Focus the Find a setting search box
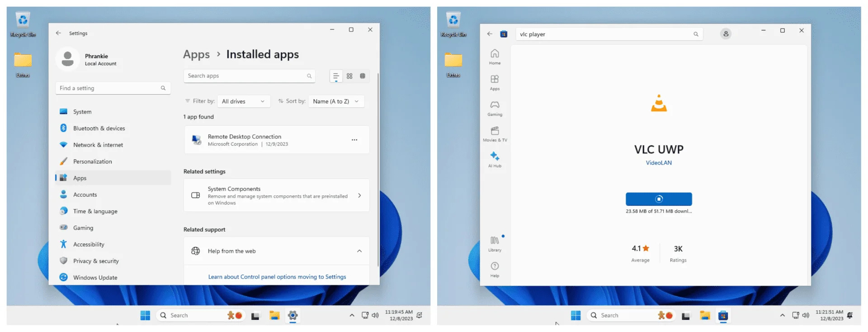868x332 pixels. click(113, 88)
